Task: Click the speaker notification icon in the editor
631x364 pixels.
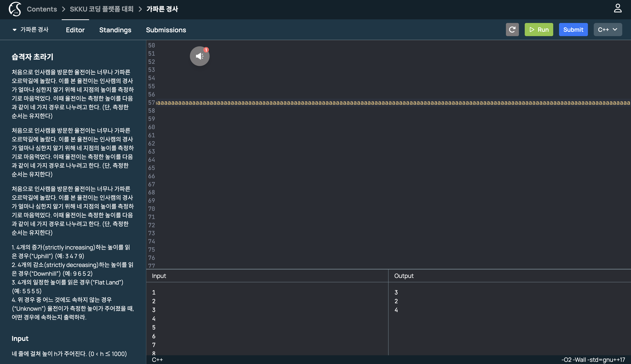Action: [200, 56]
